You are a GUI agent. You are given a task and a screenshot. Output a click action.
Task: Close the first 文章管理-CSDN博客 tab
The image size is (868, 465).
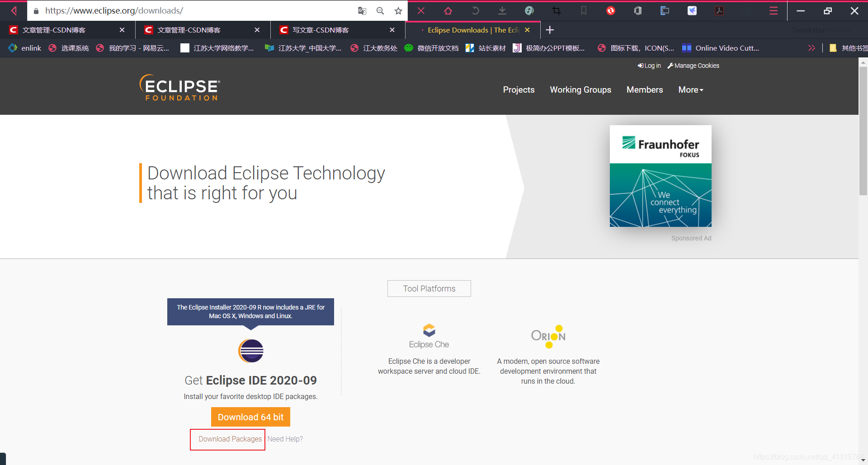point(122,30)
